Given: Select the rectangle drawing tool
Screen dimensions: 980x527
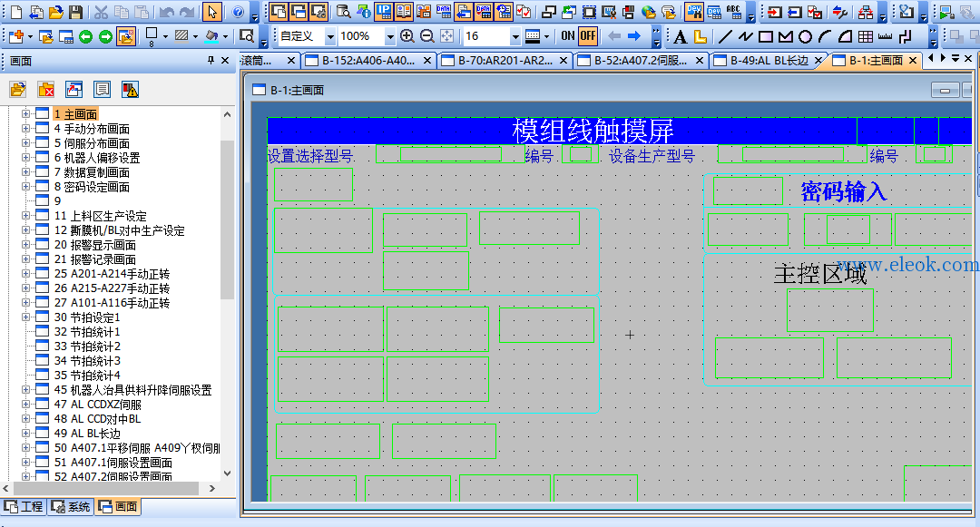Looking at the screenshot, I should [765, 37].
